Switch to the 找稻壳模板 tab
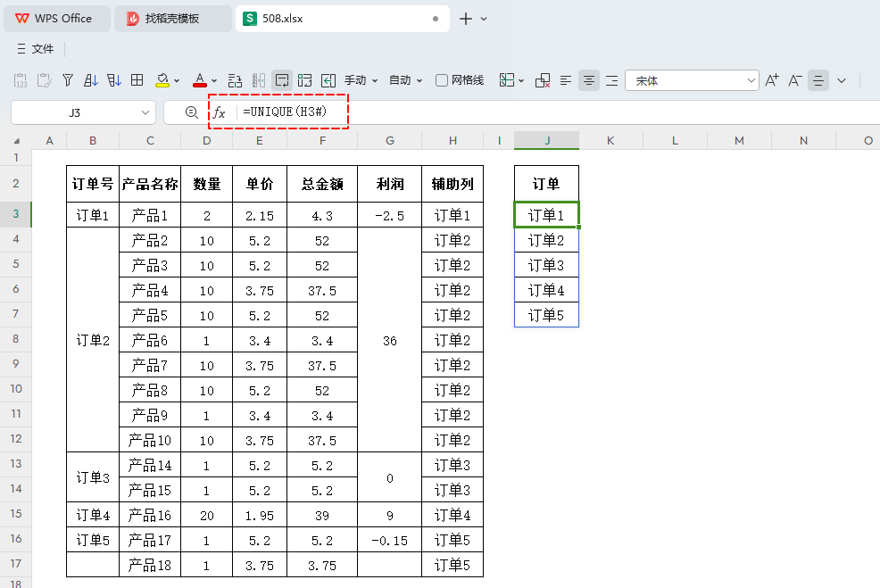 173,19
